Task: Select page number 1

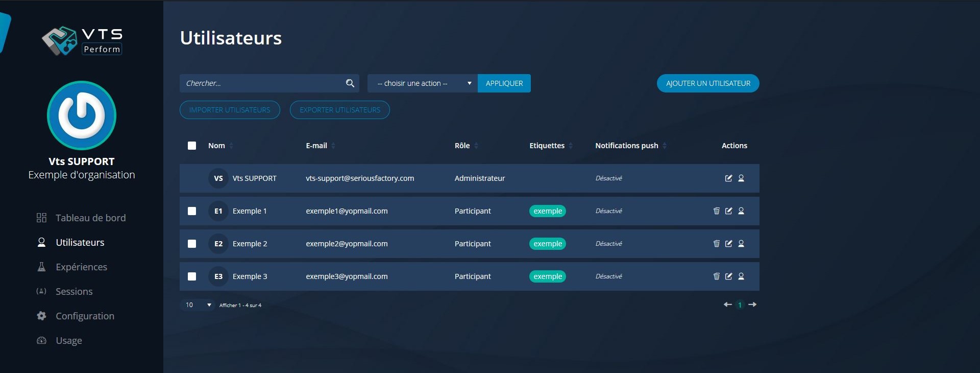Action: pos(740,305)
